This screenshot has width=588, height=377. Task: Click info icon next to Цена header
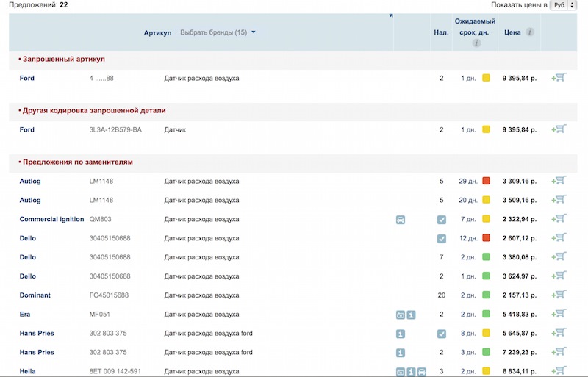pyautogui.click(x=530, y=32)
